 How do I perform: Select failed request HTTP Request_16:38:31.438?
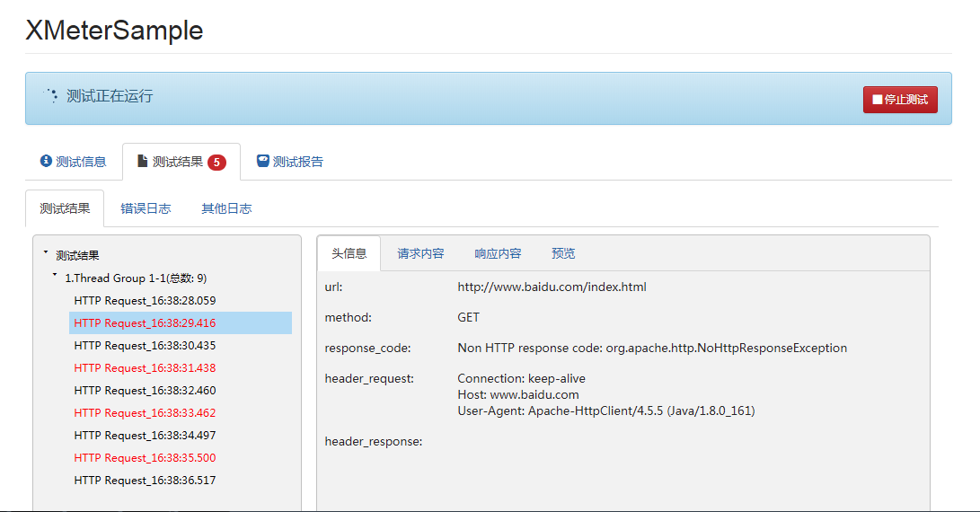click(x=145, y=368)
